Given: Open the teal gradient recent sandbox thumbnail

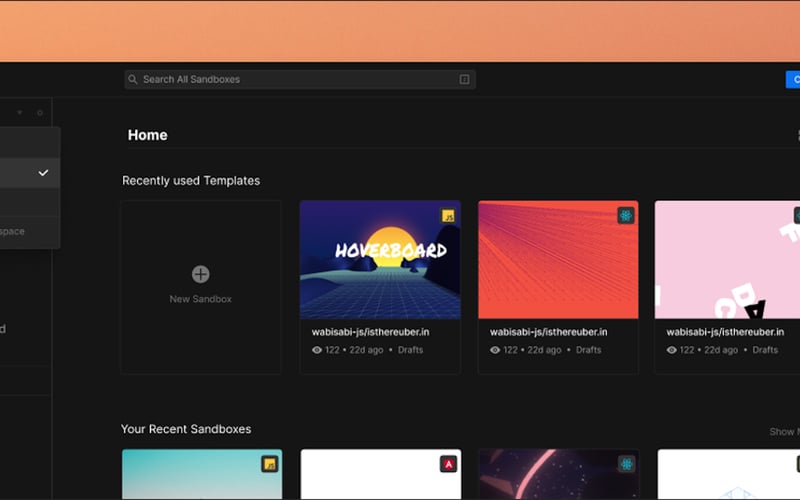Looking at the screenshot, I should pos(202,474).
